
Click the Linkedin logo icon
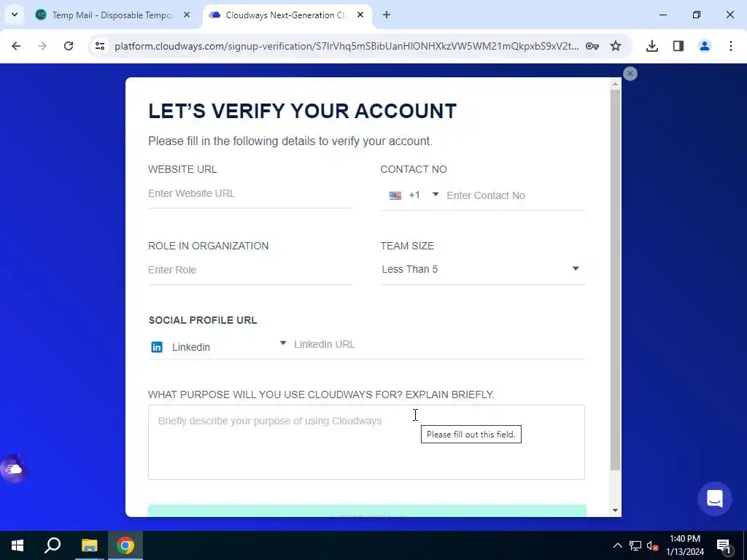point(157,347)
